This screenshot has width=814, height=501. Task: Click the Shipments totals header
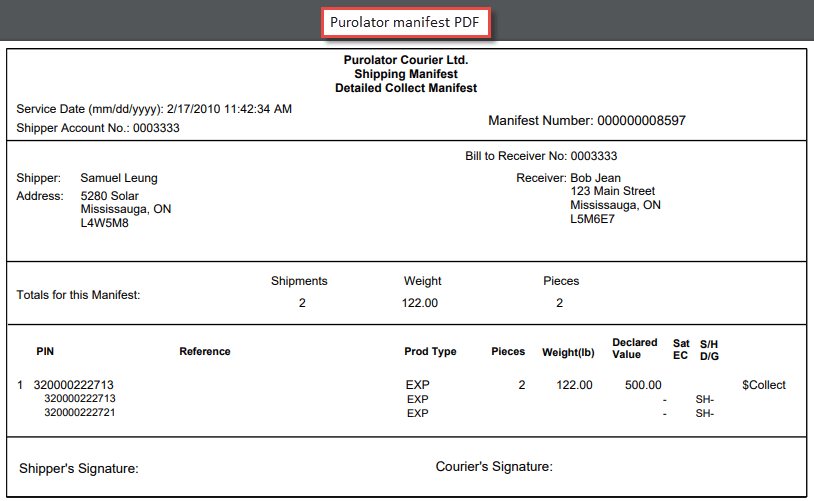(x=299, y=281)
